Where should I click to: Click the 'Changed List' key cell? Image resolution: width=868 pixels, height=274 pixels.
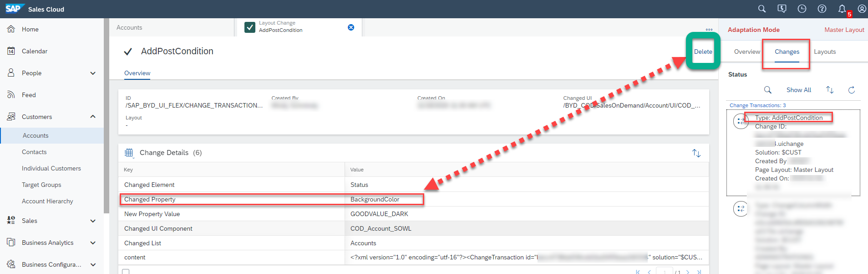click(x=232, y=243)
